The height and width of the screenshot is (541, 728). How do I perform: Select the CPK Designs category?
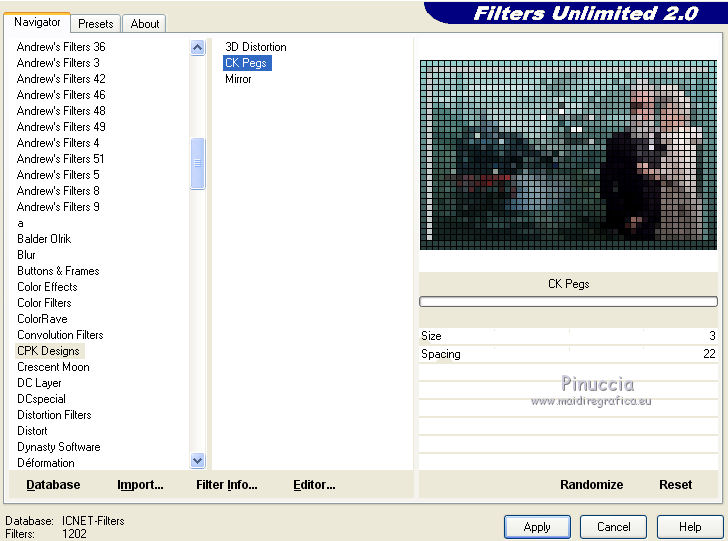[x=48, y=351]
